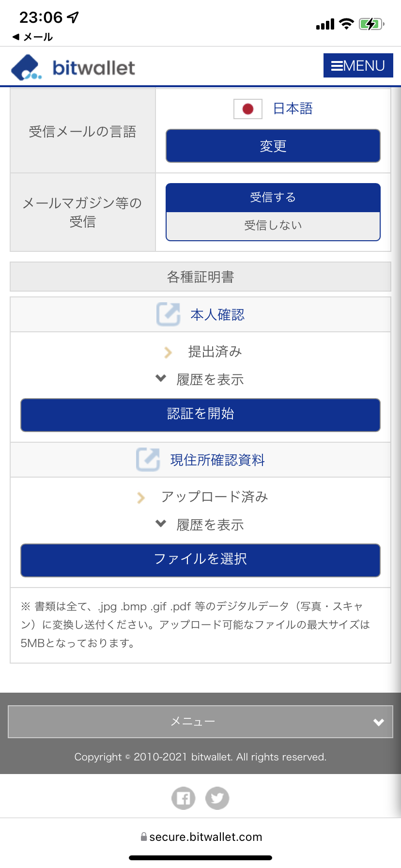The height and width of the screenshot is (868, 401).
Task: Open the メニュー footer dropdown
Action: pyautogui.click(x=200, y=722)
